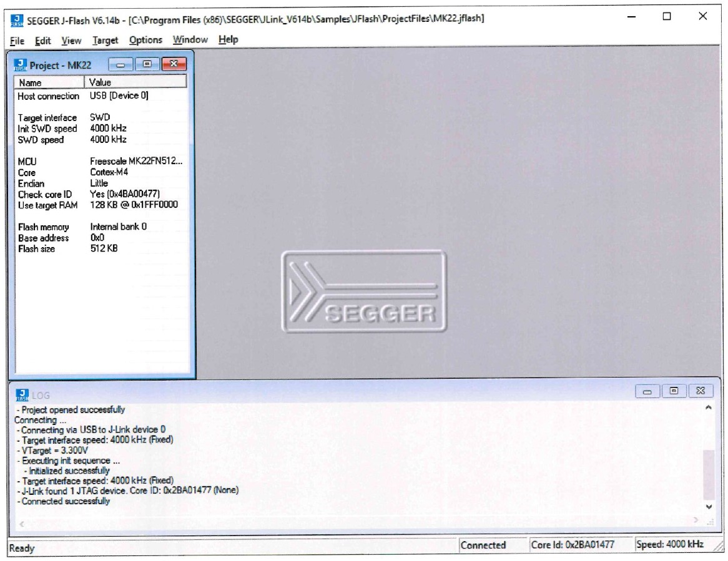Image resolution: width=728 pixels, height=561 pixels.
Task: Maximize the SEGGER J-Flash main window
Action: (667, 17)
